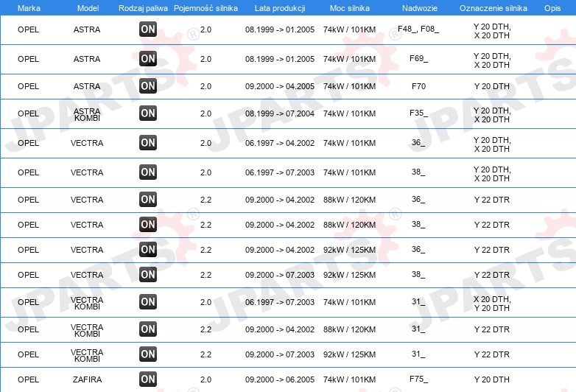Select ON badge for VECTRA 2.2 88kW body 38_

point(148,225)
